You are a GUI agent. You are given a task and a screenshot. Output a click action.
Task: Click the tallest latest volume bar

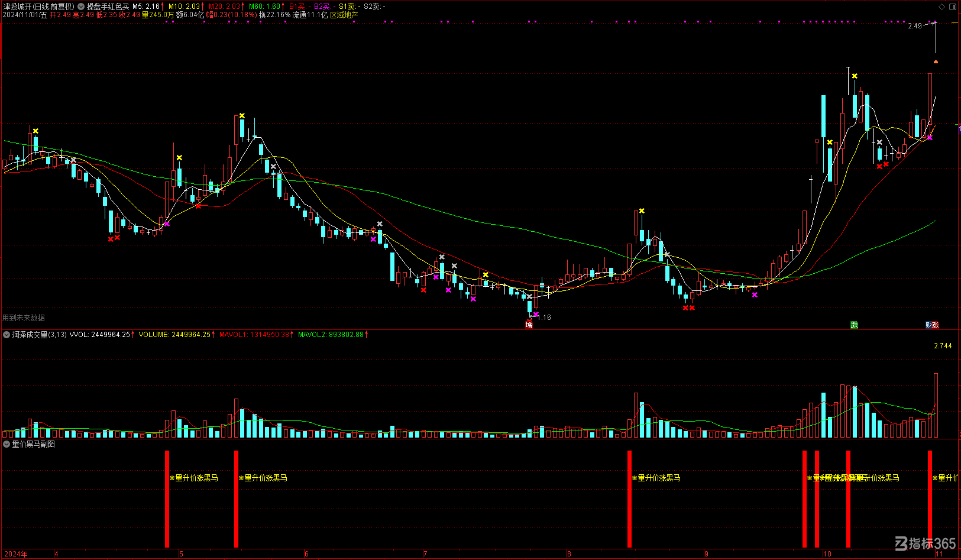pyautogui.click(x=936, y=405)
